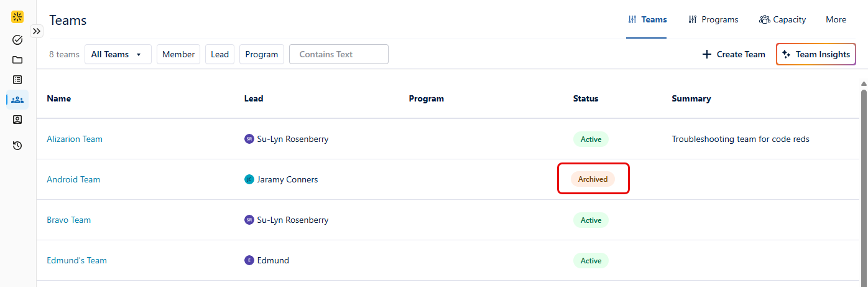Switch to the Programs tab

click(x=713, y=19)
